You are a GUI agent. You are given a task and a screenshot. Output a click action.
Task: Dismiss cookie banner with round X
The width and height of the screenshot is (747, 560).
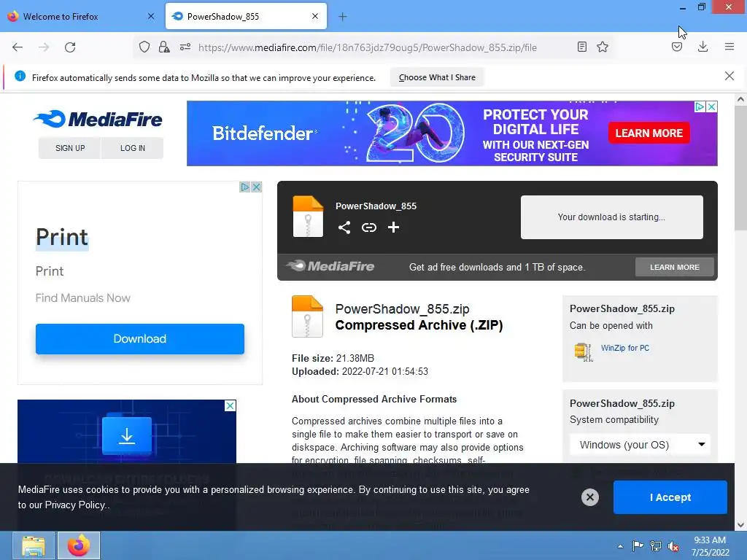coord(589,497)
